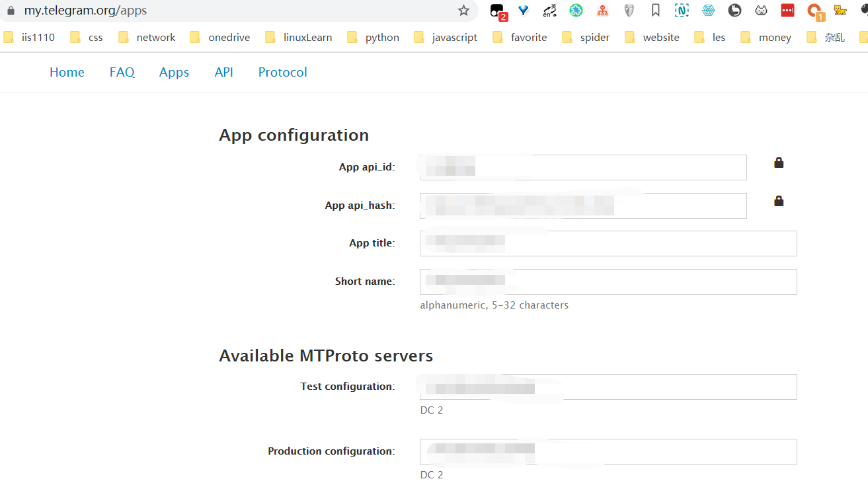Screen dimensions: 868x487
Task: Click the 'alphanumeric, 5-32 characters' hint
Action: [494, 305]
